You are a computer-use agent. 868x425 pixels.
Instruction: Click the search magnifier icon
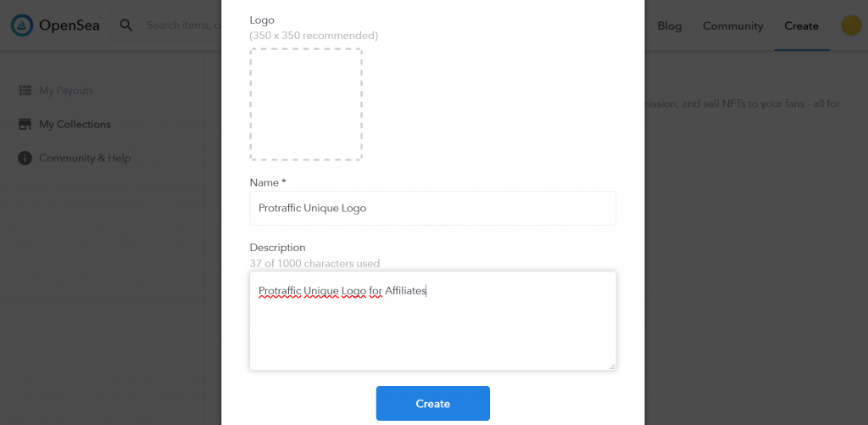coord(126,25)
